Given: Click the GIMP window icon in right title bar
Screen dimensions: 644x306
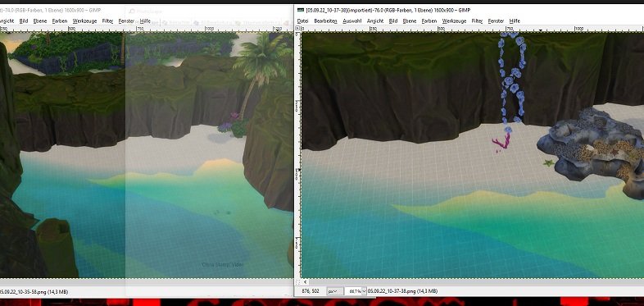Looking at the screenshot, I should pyautogui.click(x=301, y=10).
